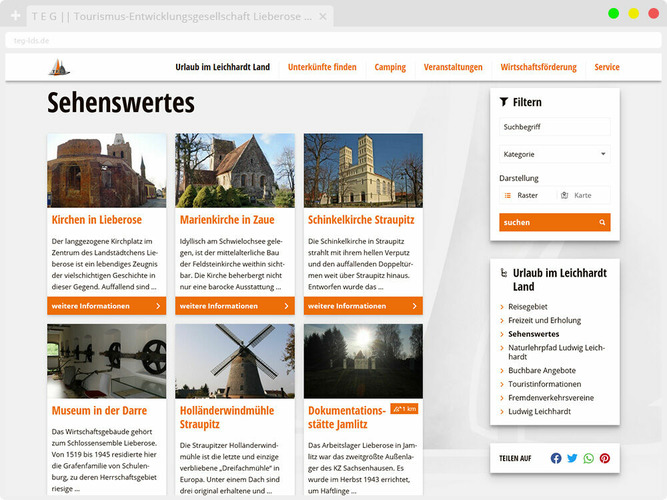667x500 pixels.
Task: Share page on Facebook
Action: coord(556,458)
